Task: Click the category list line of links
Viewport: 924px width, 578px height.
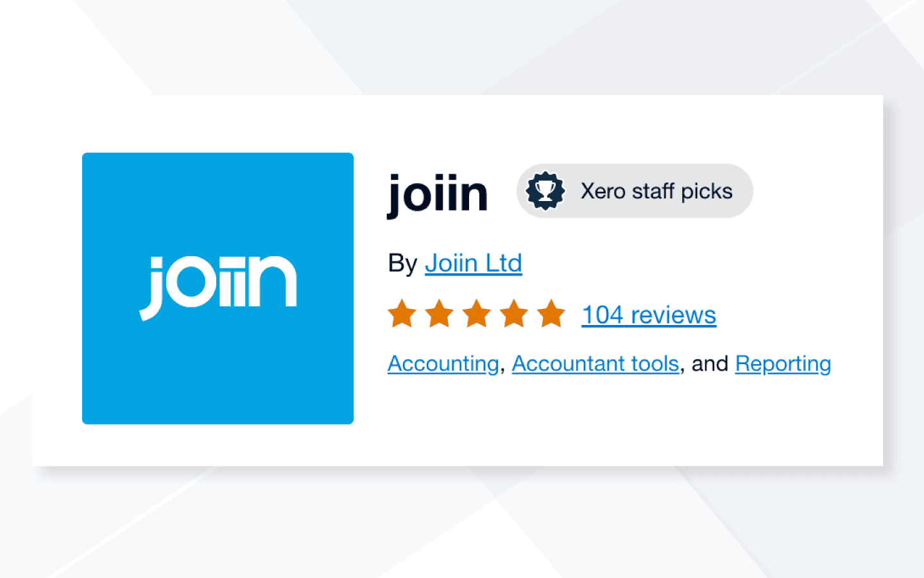Action: (x=608, y=363)
